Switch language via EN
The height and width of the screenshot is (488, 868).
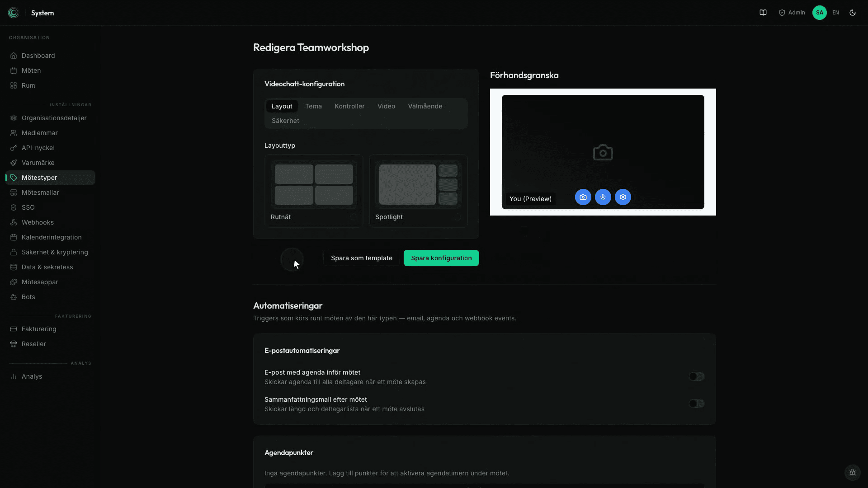coord(835,13)
